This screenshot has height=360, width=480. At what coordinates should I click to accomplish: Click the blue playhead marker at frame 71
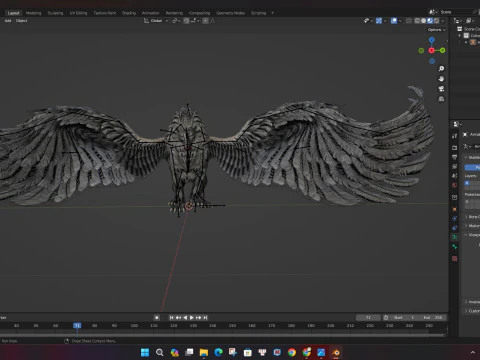(x=77, y=325)
